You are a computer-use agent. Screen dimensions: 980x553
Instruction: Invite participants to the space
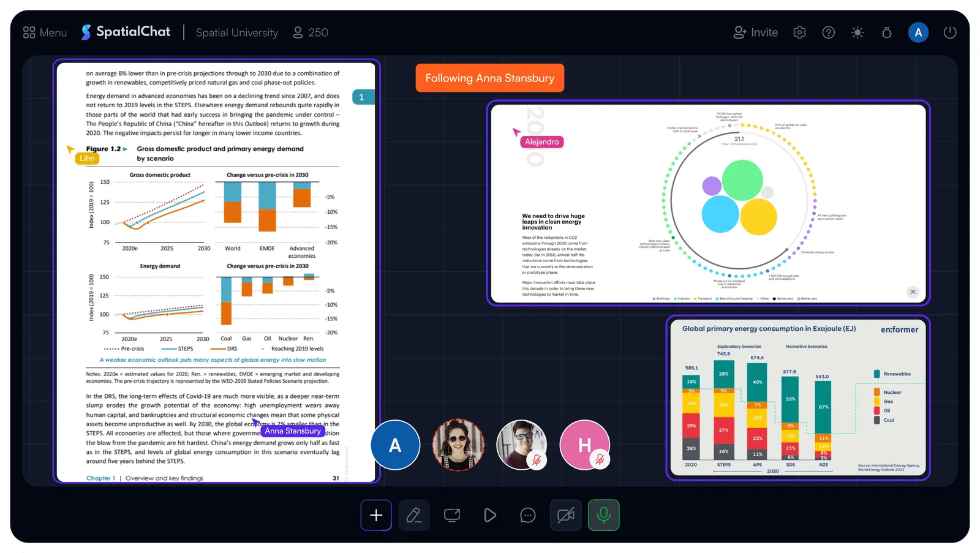755,32
